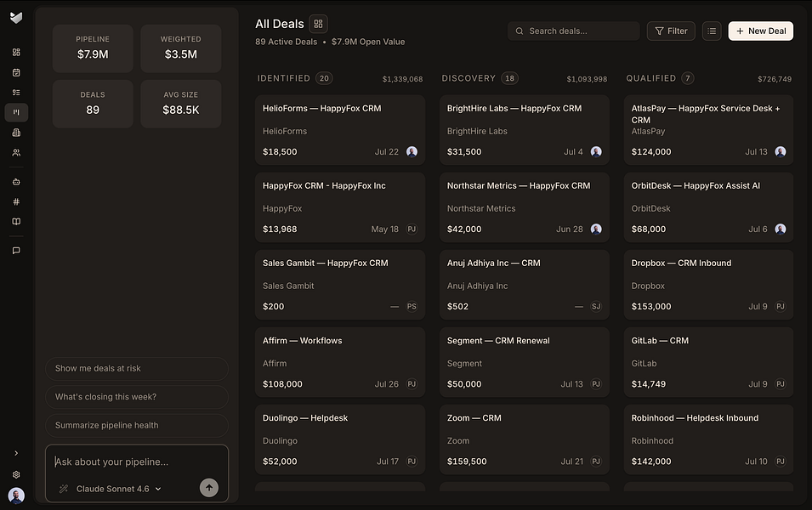The width and height of the screenshot is (812, 510).
Task: Send the pipeline question with arrow button
Action: coord(209,488)
